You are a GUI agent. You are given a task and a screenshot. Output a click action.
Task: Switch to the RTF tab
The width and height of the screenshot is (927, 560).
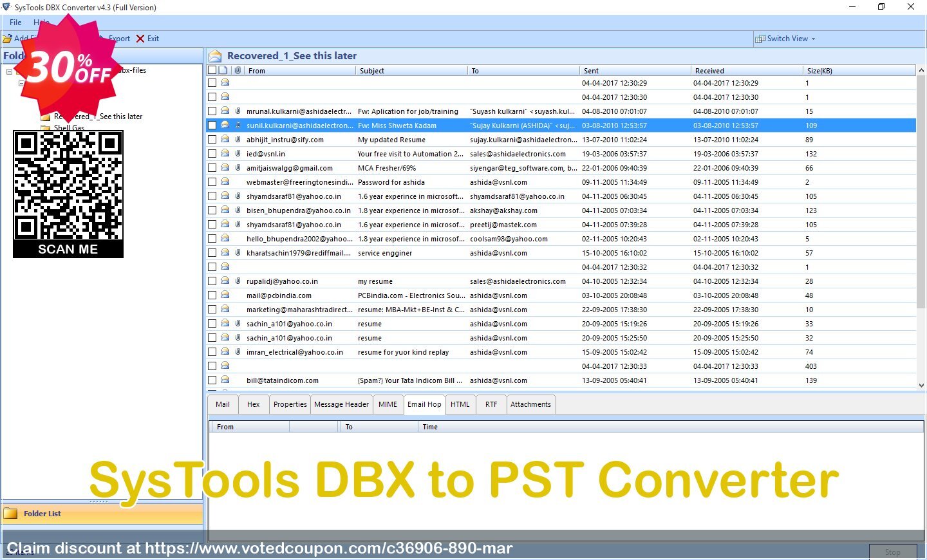[491, 404]
